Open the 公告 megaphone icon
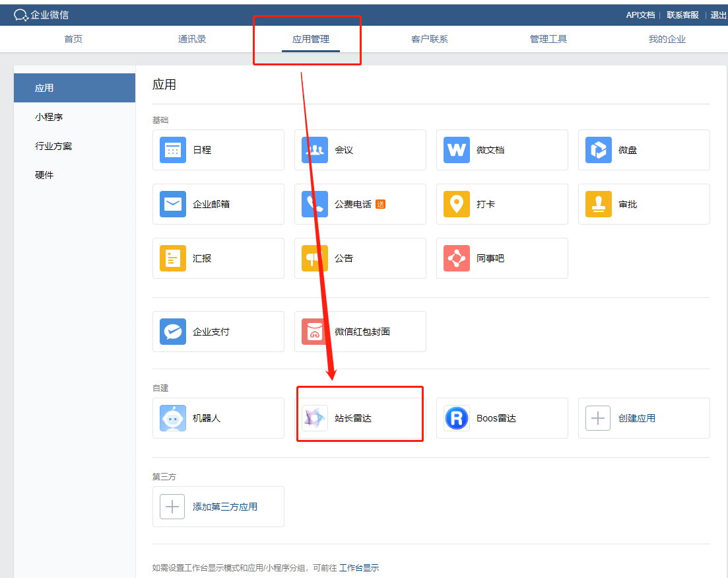Viewport: 728px width, 578px height. click(x=315, y=258)
